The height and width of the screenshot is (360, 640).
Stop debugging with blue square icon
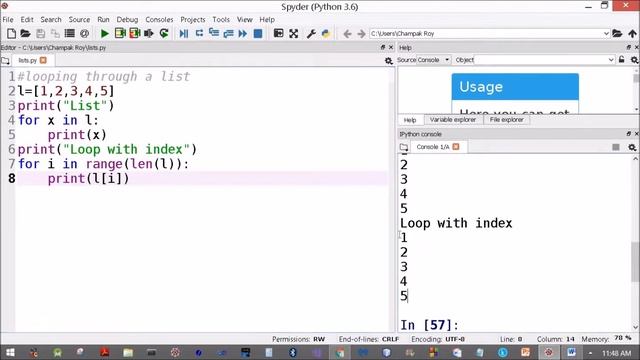[258, 33]
